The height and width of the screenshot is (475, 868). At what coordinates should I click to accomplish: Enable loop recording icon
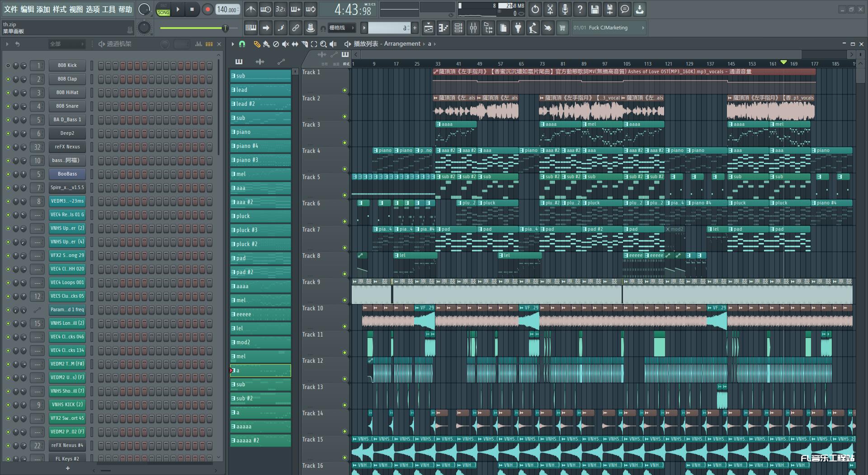click(311, 9)
